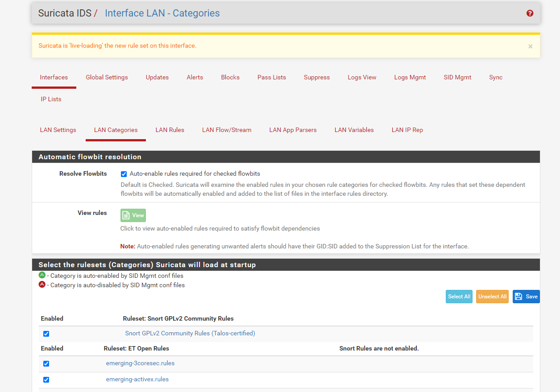The image size is (560, 392).
Task: Open the emerging-activex.rules link
Action: tap(137, 379)
